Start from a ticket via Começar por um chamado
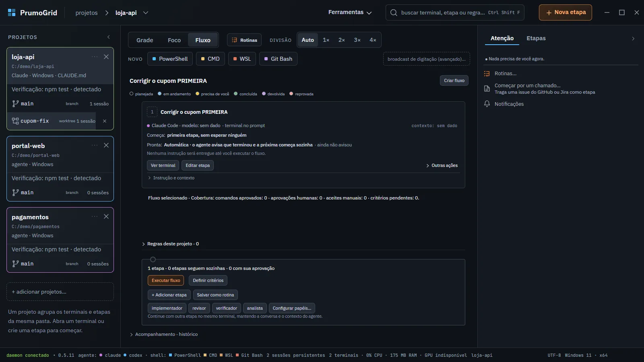Viewport: 644px width, 362px height. 539,88
